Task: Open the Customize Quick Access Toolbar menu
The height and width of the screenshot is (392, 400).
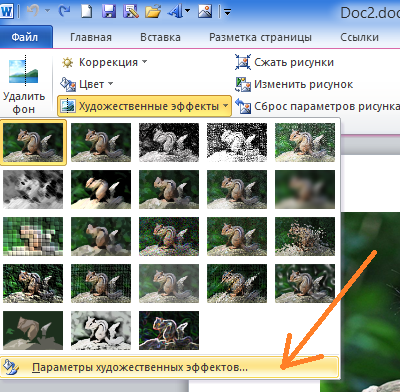Action: click(227, 13)
